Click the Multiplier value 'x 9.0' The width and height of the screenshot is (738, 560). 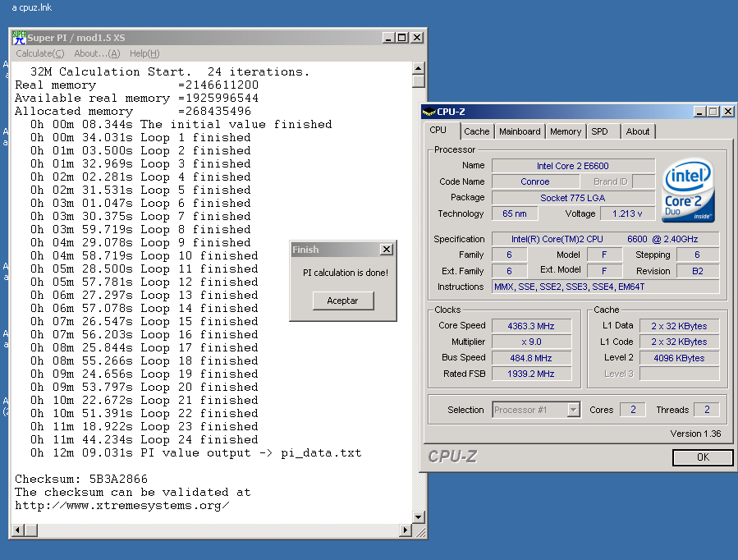[x=531, y=342]
